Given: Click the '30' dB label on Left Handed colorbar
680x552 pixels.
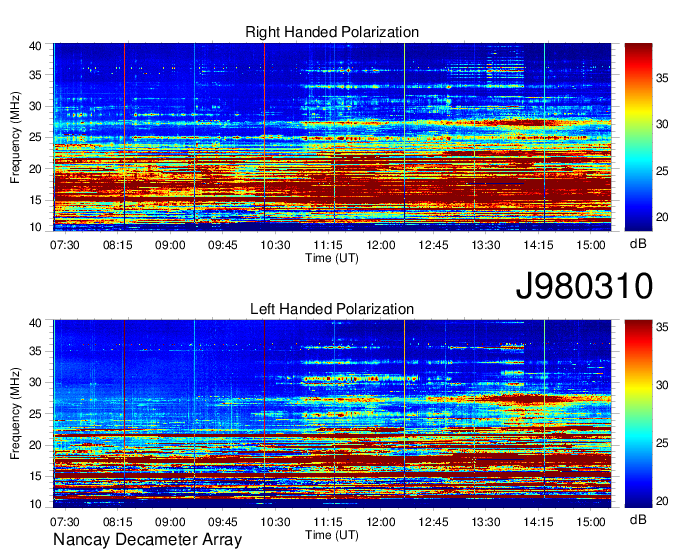Looking at the screenshot, I should (662, 385).
